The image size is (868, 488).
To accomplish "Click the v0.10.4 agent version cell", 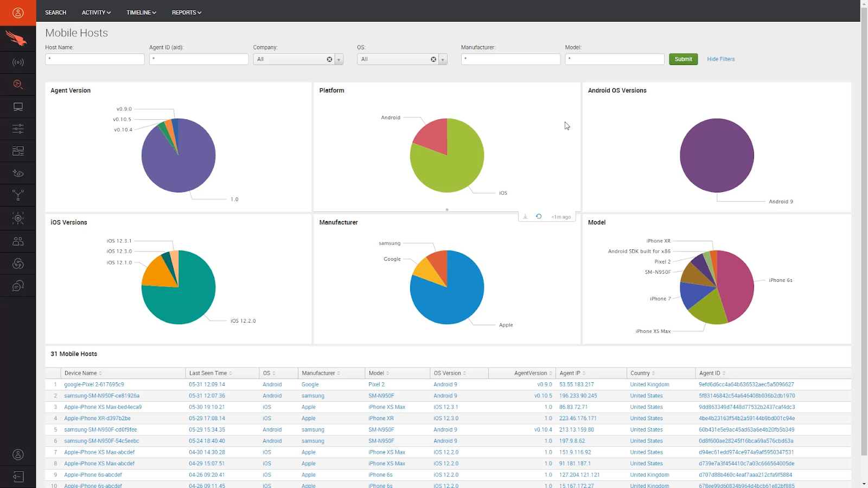I will click(543, 429).
